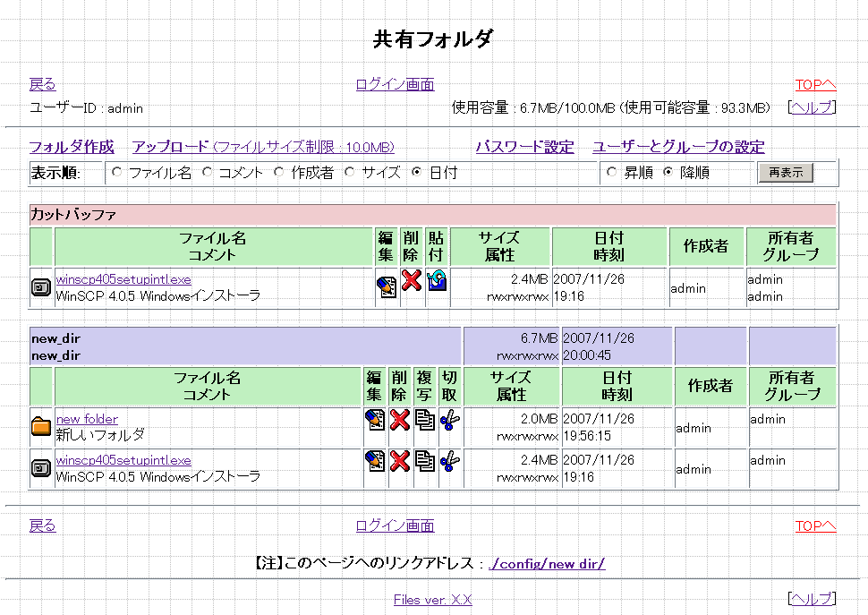Click paste icon in cut buffer row
Screen dimensions: 868x615
pos(437,281)
